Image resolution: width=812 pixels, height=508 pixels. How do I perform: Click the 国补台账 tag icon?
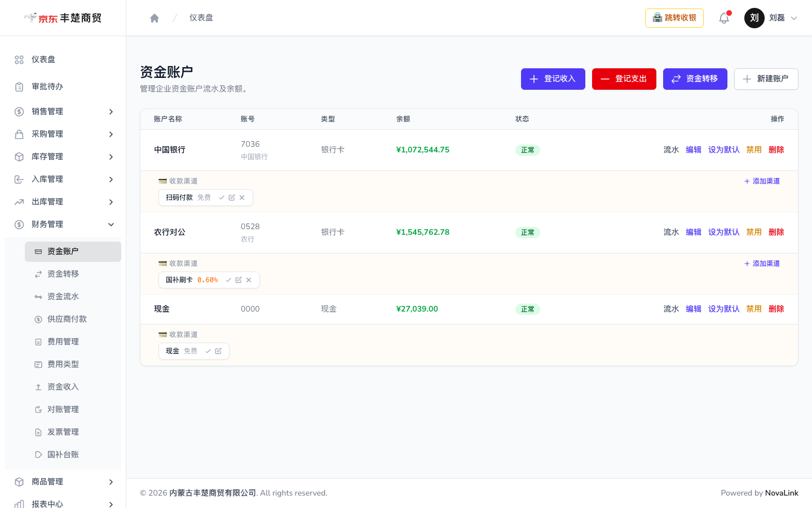(x=38, y=455)
